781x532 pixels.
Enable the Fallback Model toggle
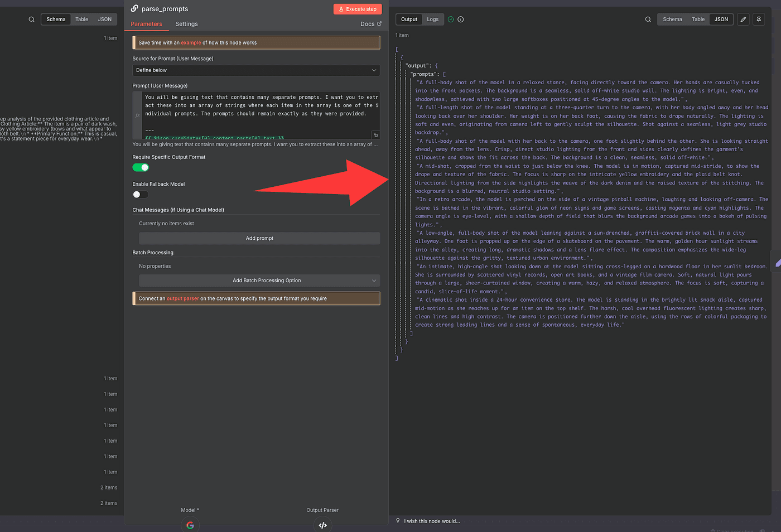pyautogui.click(x=141, y=195)
